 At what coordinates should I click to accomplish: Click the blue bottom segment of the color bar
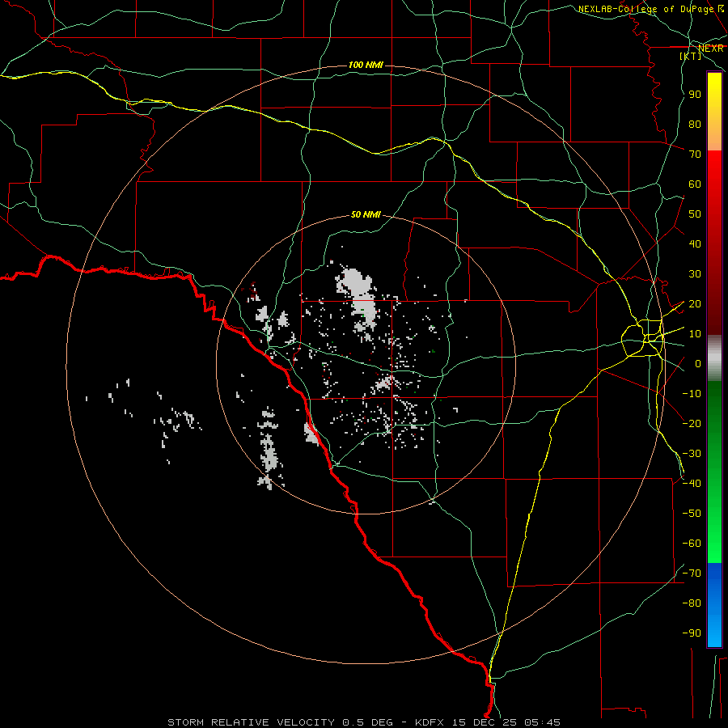click(714, 604)
